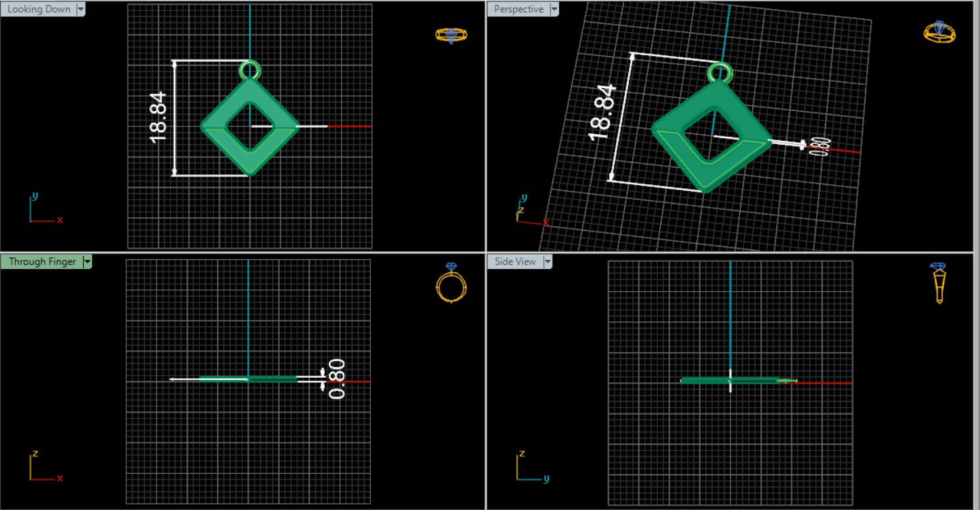Select the green bail ring in Looking Down view
Image resolution: width=980 pixels, height=510 pixels.
click(250, 69)
